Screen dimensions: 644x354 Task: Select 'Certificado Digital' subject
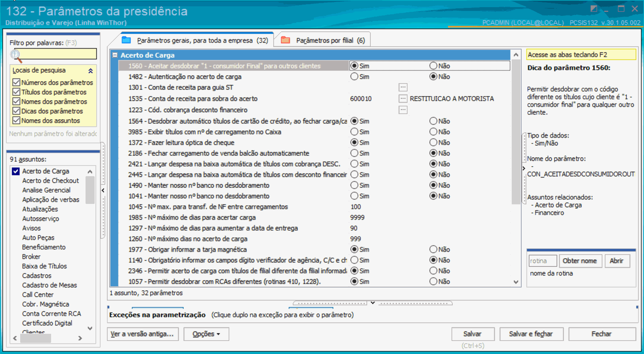(x=47, y=323)
